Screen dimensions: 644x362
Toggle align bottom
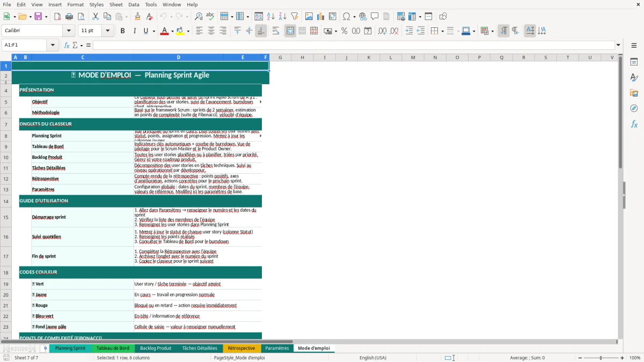click(261, 31)
